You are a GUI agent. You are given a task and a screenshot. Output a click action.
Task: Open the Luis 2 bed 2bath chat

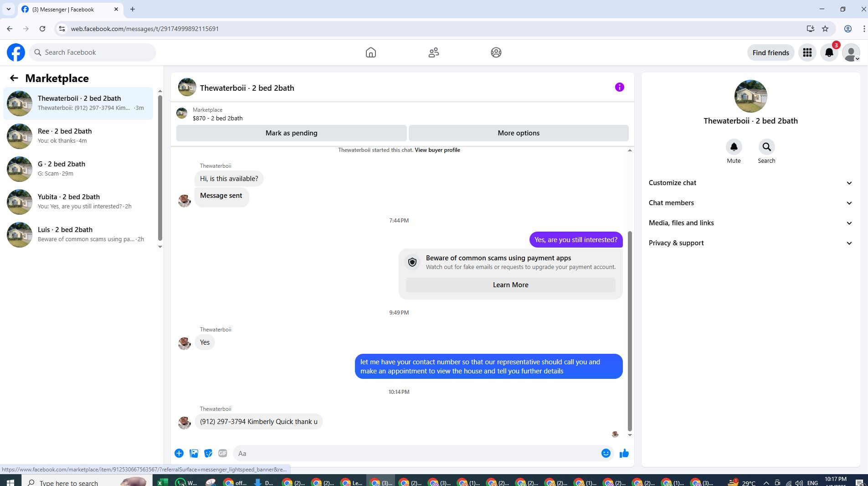(78, 234)
